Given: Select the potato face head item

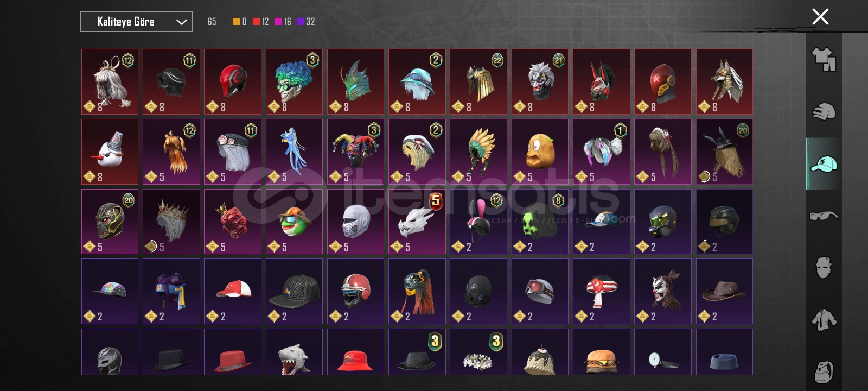Looking at the screenshot, I should pos(540,152).
